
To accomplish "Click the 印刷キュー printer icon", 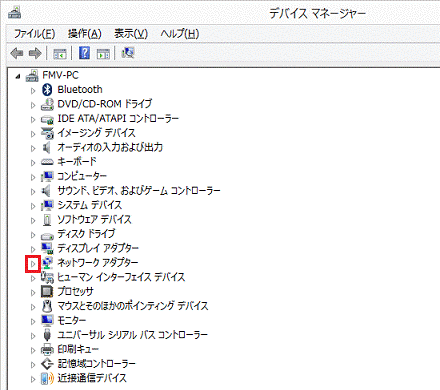I will tap(47, 349).
